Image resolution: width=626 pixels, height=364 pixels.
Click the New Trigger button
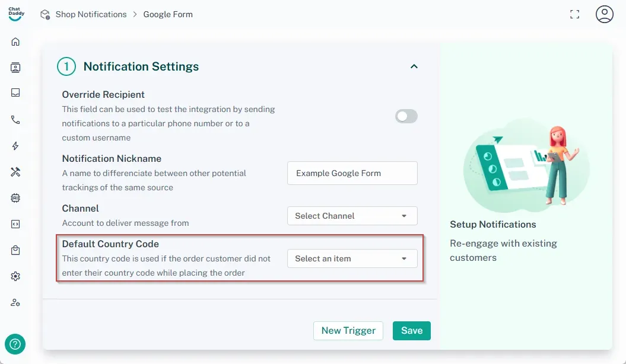point(348,331)
